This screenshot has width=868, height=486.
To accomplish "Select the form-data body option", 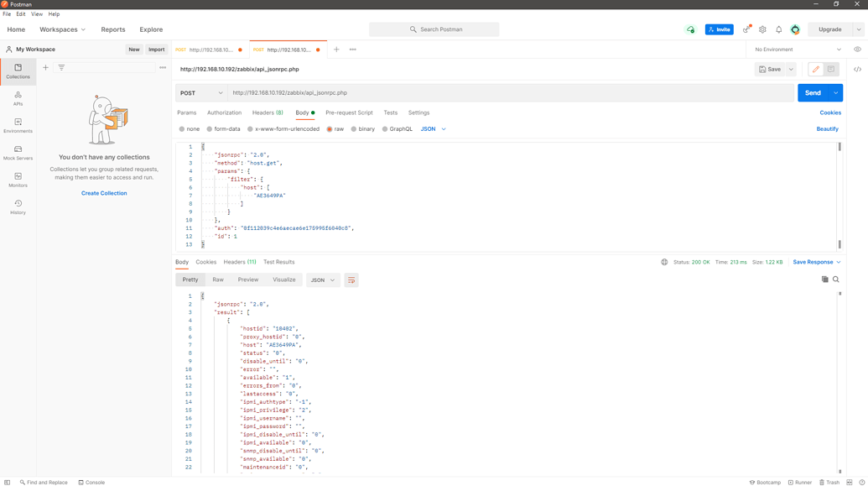I will 222,129.
